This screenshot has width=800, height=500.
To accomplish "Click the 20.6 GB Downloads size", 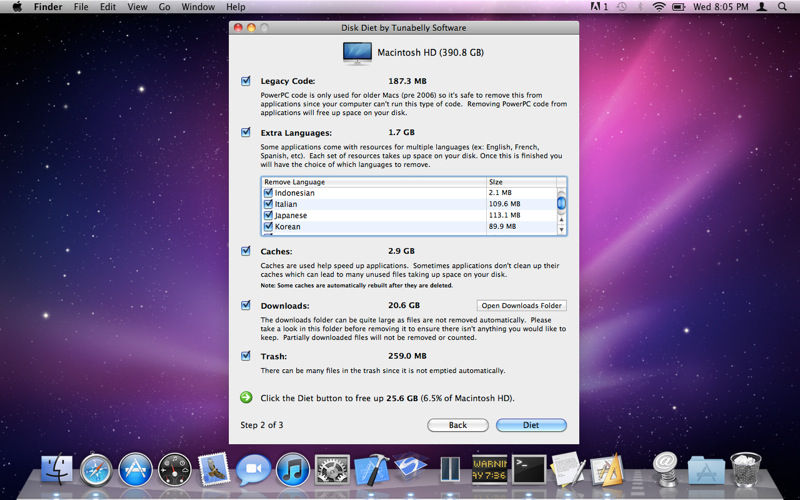I will (404, 305).
